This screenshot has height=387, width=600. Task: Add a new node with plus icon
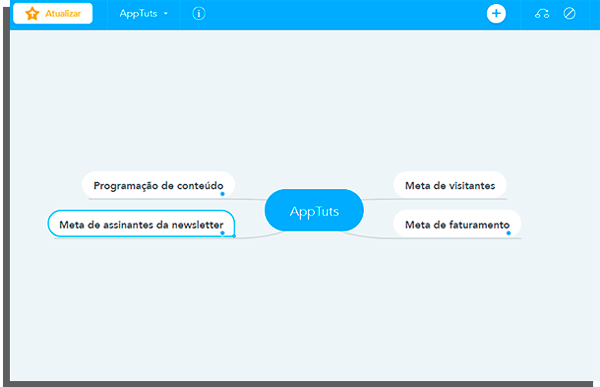coord(496,13)
